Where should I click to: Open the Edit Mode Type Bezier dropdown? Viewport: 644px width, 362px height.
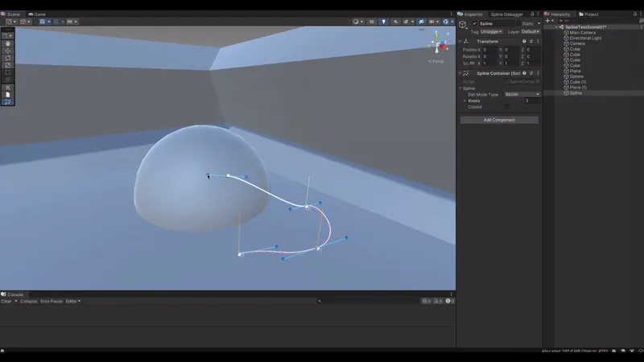522,94
